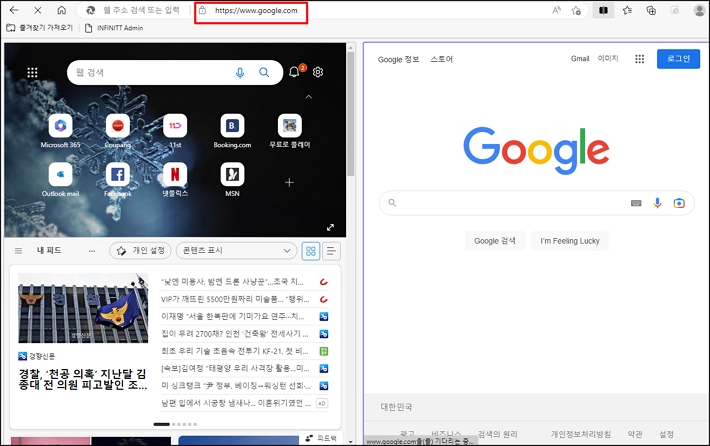Open the favorites list icon
The width and height of the screenshot is (710, 446).
[x=627, y=10]
